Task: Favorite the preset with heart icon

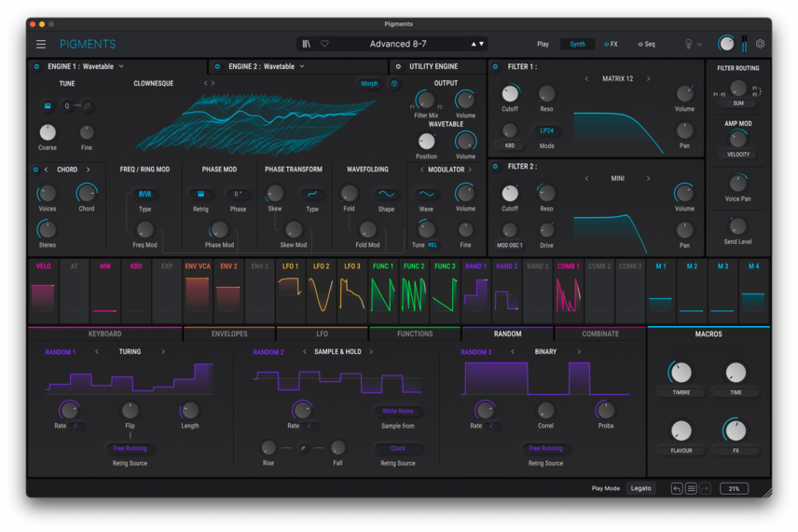Action: [x=324, y=44]
